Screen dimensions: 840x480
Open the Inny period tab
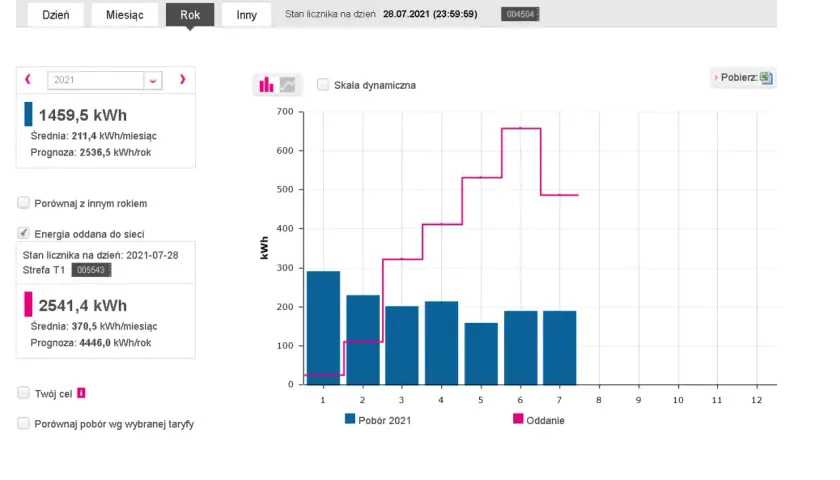(x=246, y=15)
